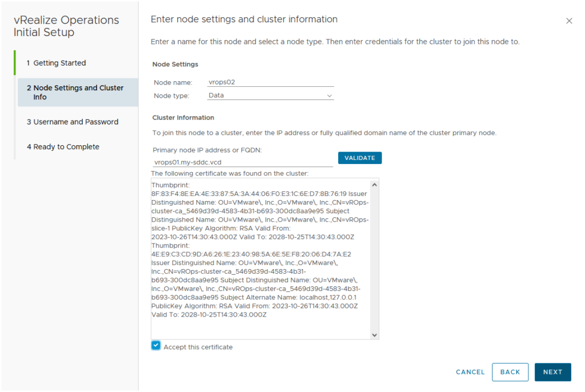The height and width of the screenshot is (392, 585).
Task: Click the chevron arrow on Node type
Action: click(329, 96)
